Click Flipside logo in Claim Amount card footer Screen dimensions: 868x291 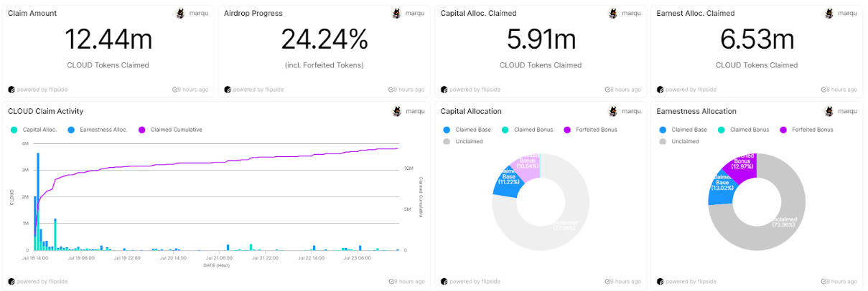point(11,90)
